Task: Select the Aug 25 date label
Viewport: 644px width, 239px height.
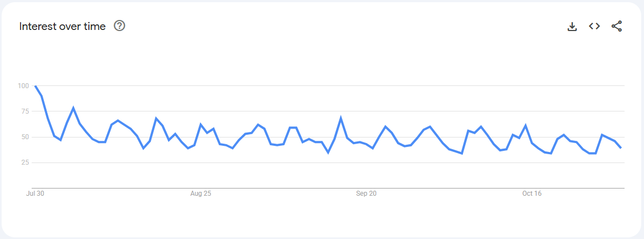Action: (200, 194)
